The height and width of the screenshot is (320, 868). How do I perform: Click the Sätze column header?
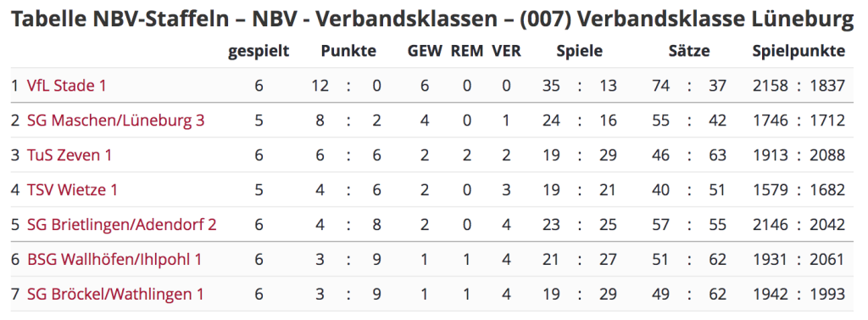click(689, 51)
